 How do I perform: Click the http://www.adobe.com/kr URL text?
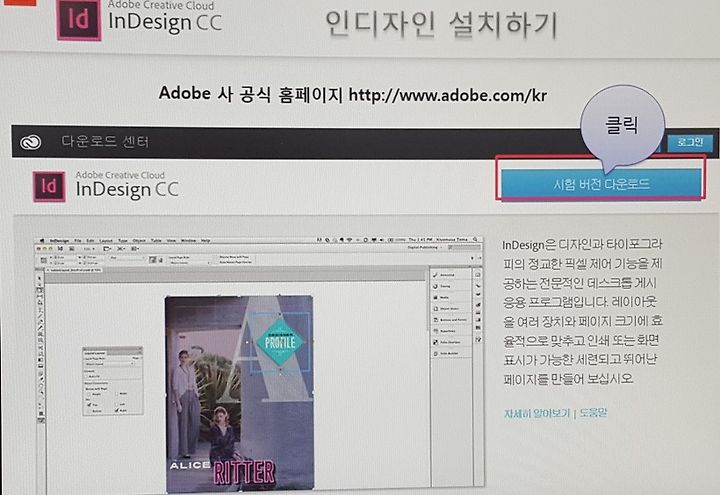click(448, 95)
